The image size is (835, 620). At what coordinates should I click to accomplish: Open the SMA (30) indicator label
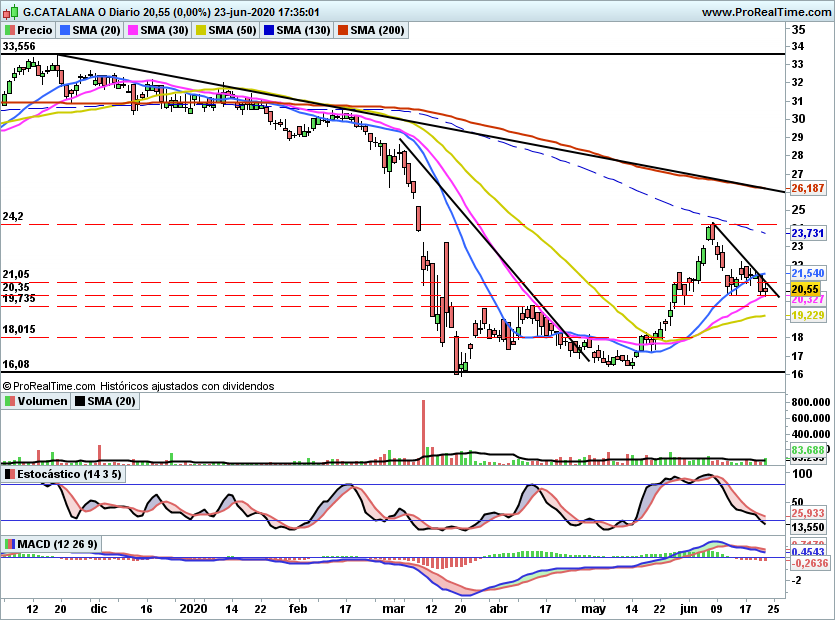pyautogui.click(x=165, y=30)
